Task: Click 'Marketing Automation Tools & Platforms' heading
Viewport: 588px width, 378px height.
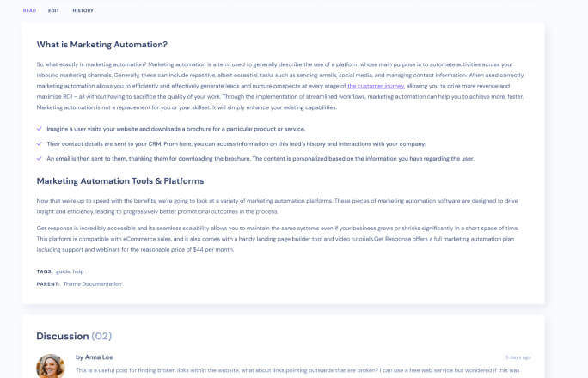Action: tap(119, 181)
